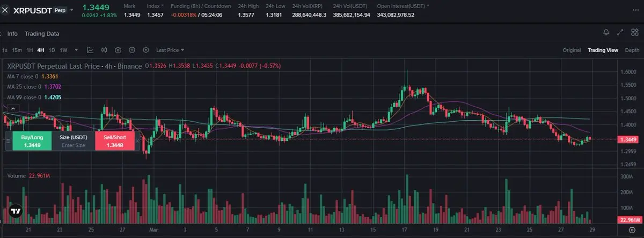The image size is (644, 238).
Task: Click the 1.6000 price axis label
Action: click(x=628, y=72)
